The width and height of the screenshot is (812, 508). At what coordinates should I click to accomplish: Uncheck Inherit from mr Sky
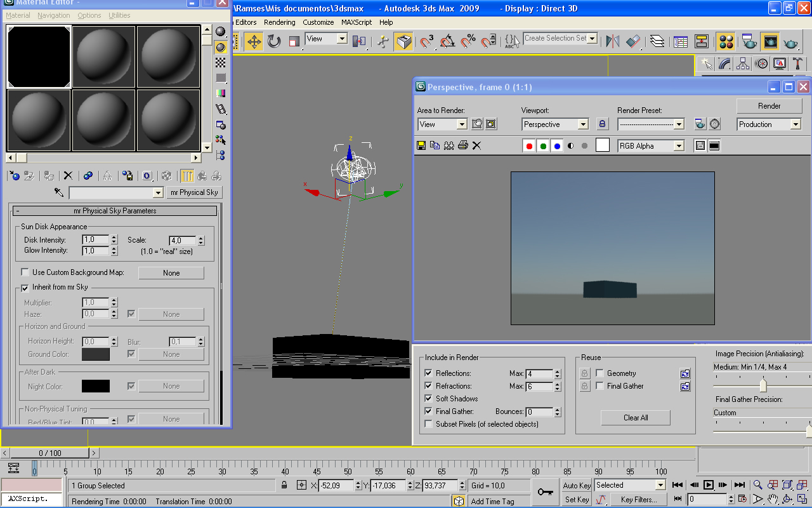[x=25, y=288]
